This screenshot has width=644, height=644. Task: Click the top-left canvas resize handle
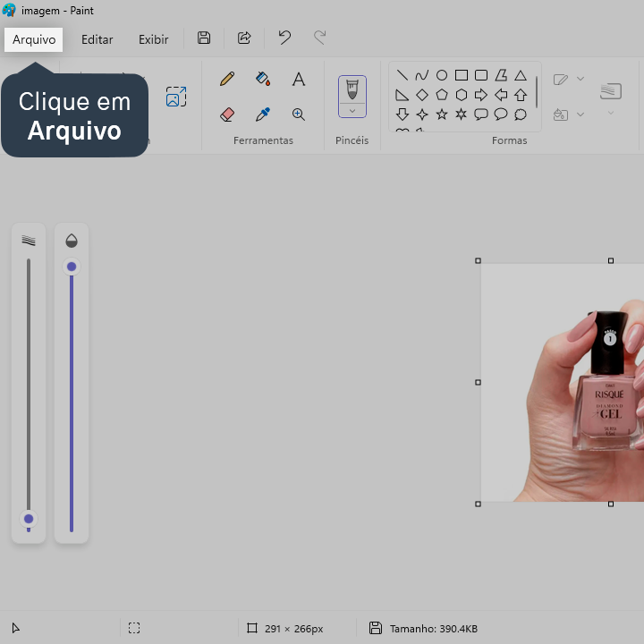click(x=478, y=260)
